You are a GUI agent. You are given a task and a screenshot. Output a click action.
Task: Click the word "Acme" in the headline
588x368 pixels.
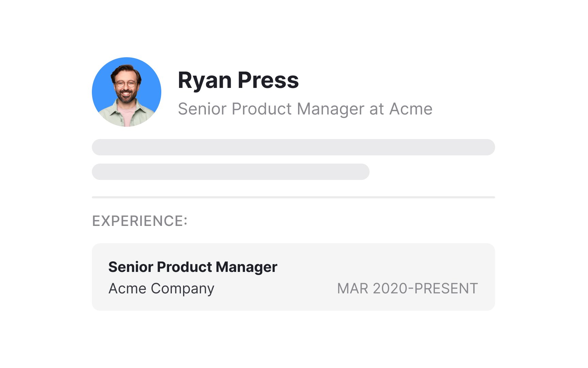click(411, 109)
